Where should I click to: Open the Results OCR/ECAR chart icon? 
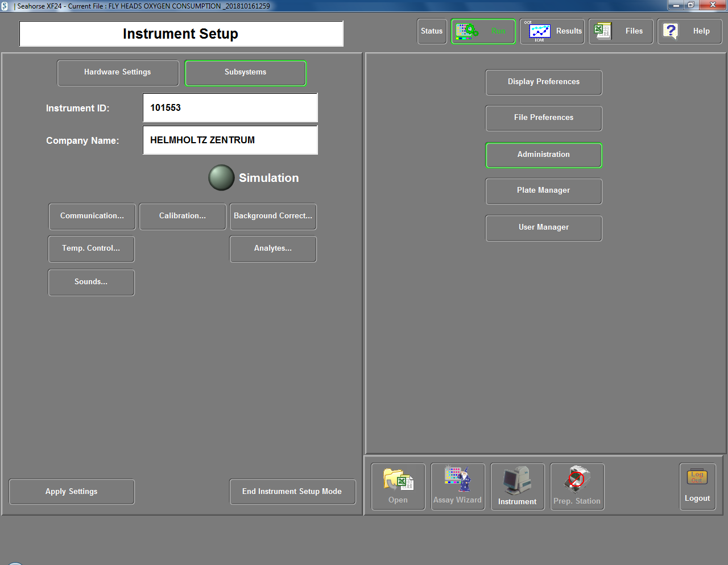[539, 32]
